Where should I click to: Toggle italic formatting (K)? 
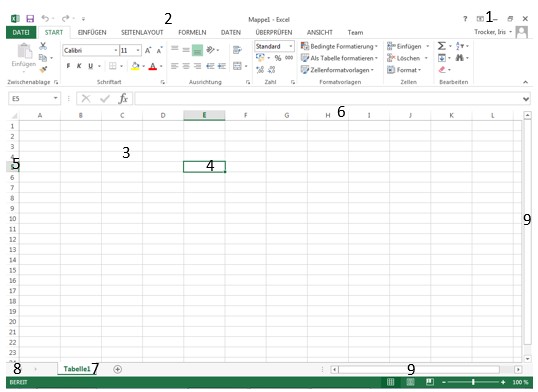[79, 66]
